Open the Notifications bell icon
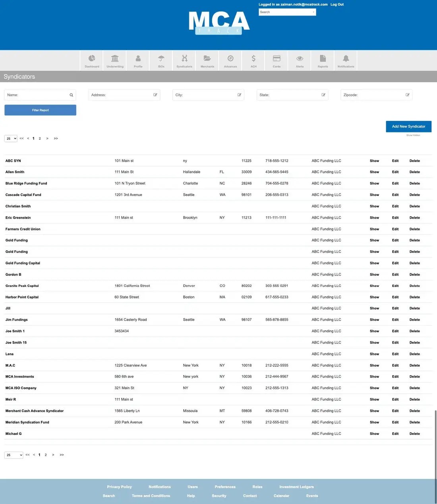This screenshot has width=437, height=504. (346, 58)
